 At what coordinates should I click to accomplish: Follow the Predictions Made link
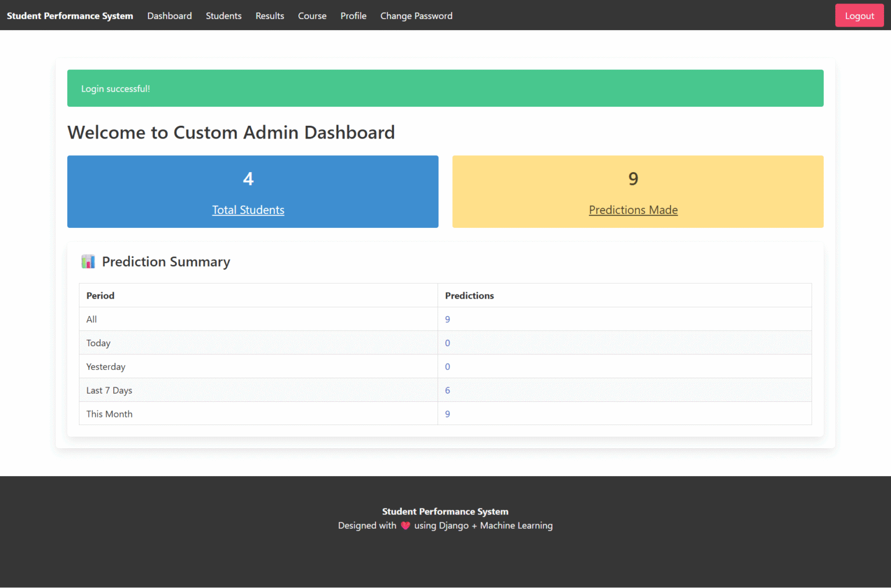coord(633,210)
